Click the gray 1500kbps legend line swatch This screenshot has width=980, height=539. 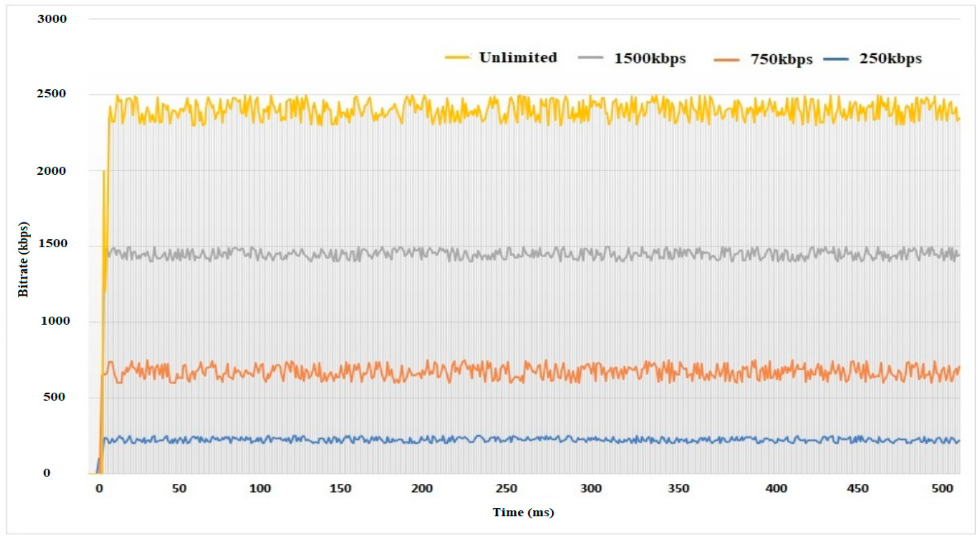[x=591, y=57]
